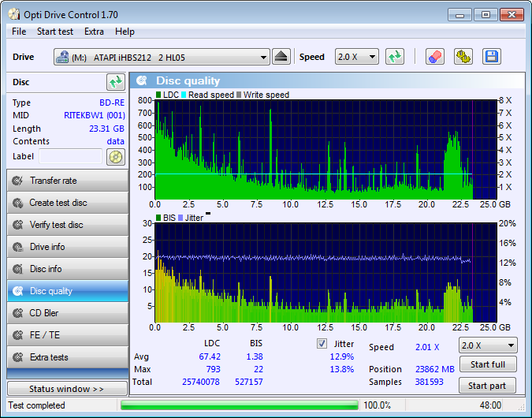
Task: Click the LDC max value 793
Action: point(213,369)
